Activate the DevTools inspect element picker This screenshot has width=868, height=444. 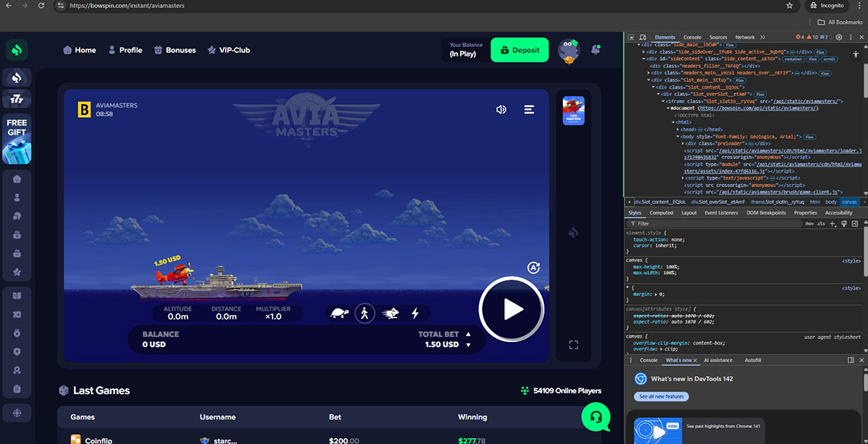[631, 37]
